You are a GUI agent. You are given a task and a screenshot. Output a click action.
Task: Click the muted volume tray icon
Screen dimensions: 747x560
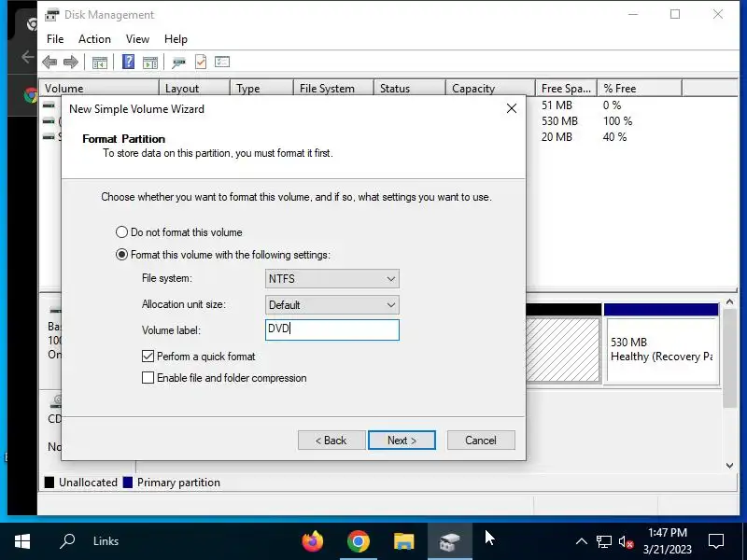626,542
